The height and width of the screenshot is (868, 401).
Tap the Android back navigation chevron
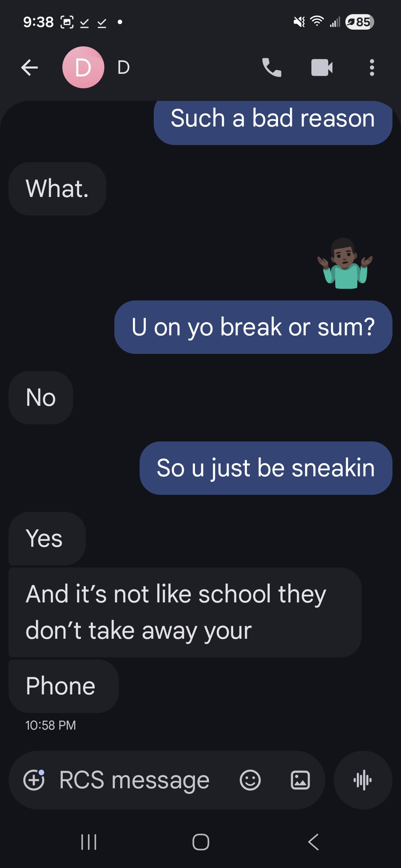pyautogui.click(x=313, y=842)
